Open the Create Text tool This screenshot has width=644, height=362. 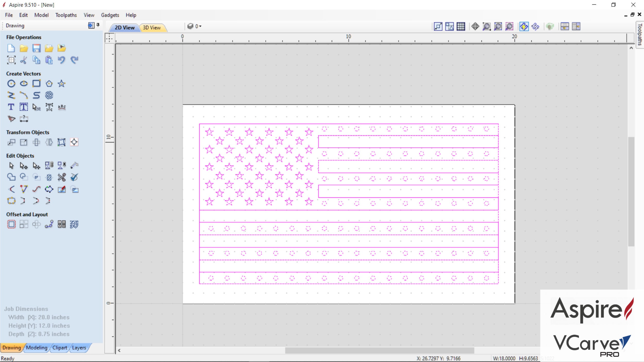(x=11, y=107)
